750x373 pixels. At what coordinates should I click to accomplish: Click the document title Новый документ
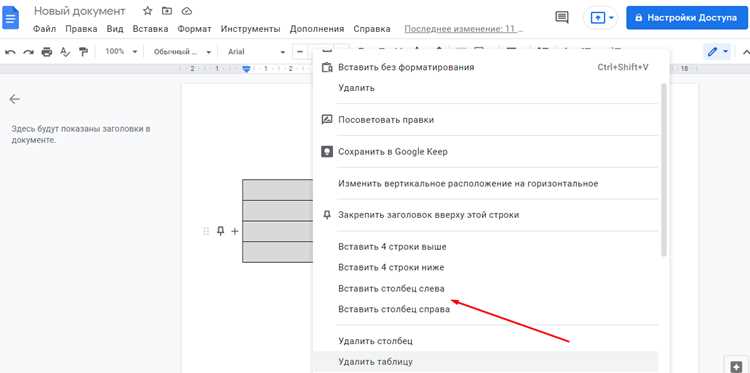(x=80, y=11)
